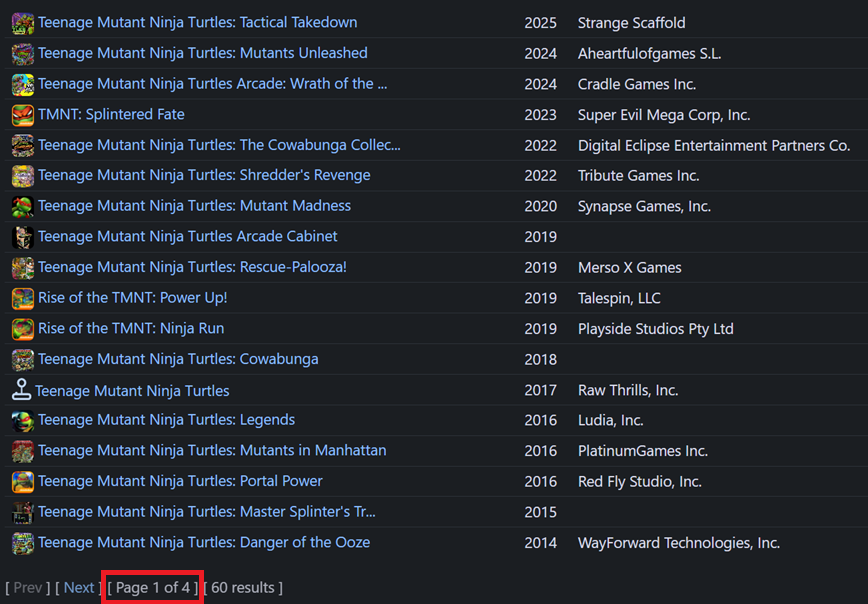Click the 2025 year in Tactical Takedown row
Screen dimensions: 868x604
[x=540, y=23]
